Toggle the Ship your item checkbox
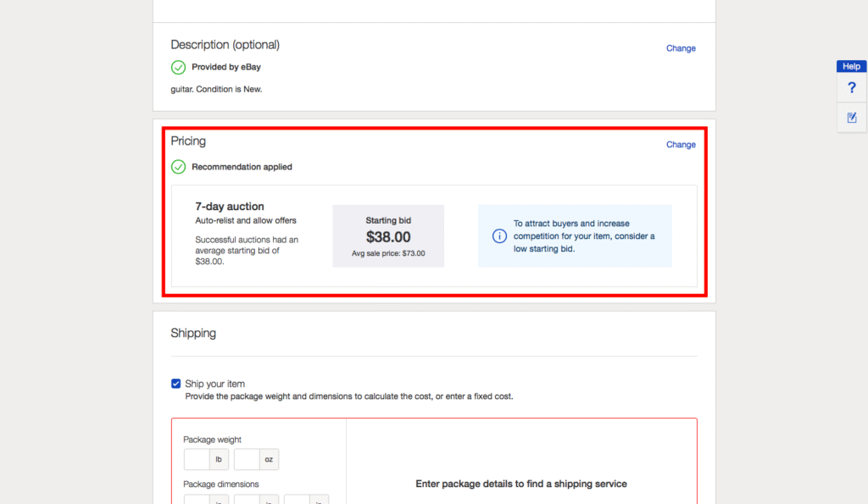The width and height of the screenshot is (868, 504). [176, 384]
